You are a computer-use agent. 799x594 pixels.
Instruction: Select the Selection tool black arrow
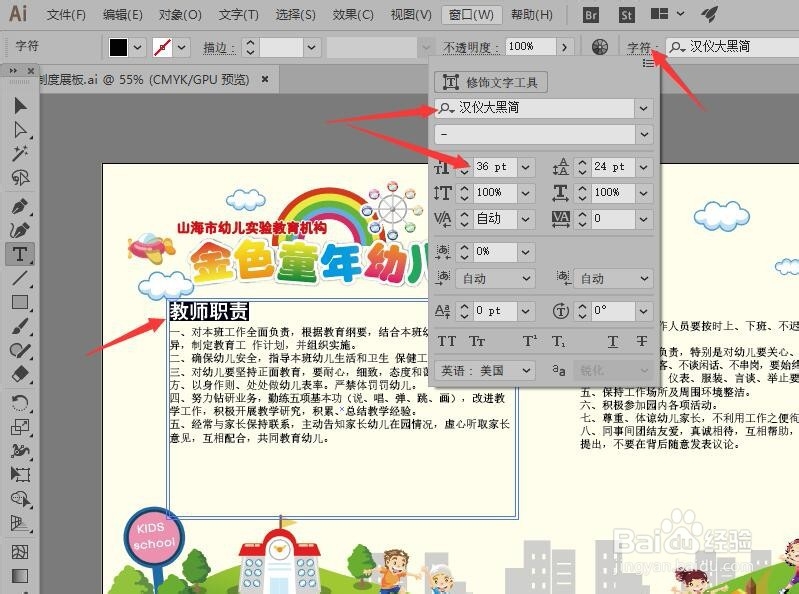click(x=20, y=105)
